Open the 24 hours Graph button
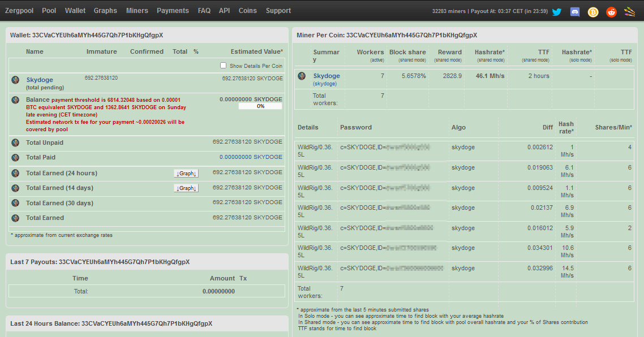644x337 pixels. click(x=186, y=173)
